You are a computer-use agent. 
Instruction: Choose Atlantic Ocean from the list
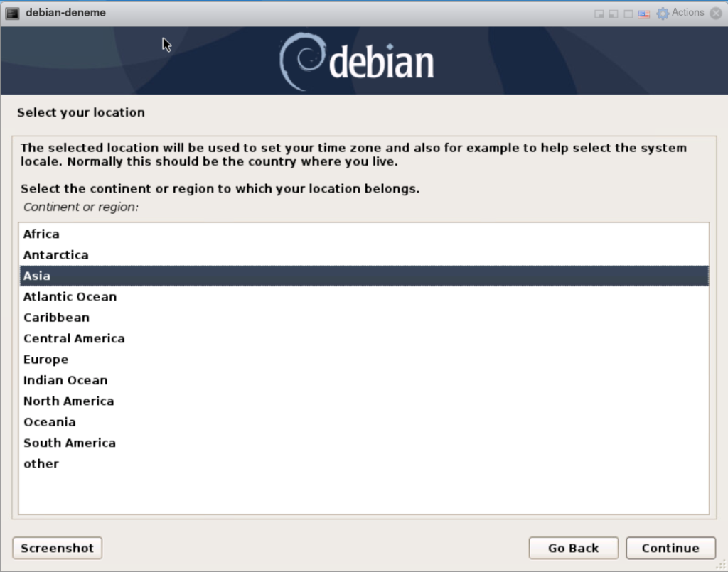364,296
